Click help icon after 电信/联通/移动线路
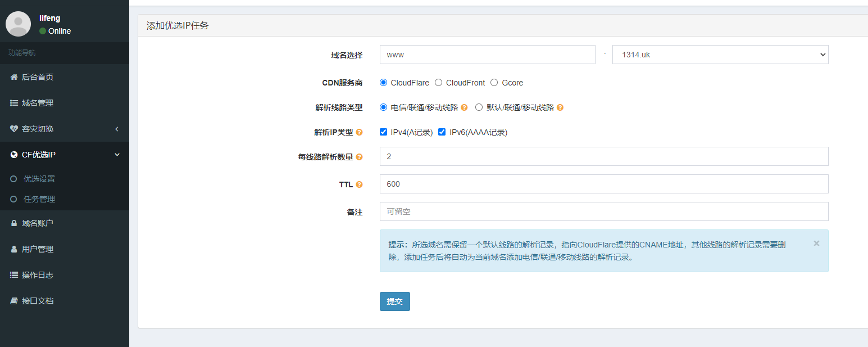 pyautogui.click(x=464, y=107)
